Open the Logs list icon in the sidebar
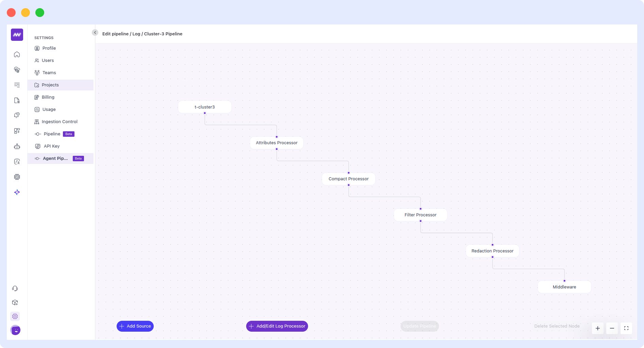The image size is (644, 348). [16, 85]
